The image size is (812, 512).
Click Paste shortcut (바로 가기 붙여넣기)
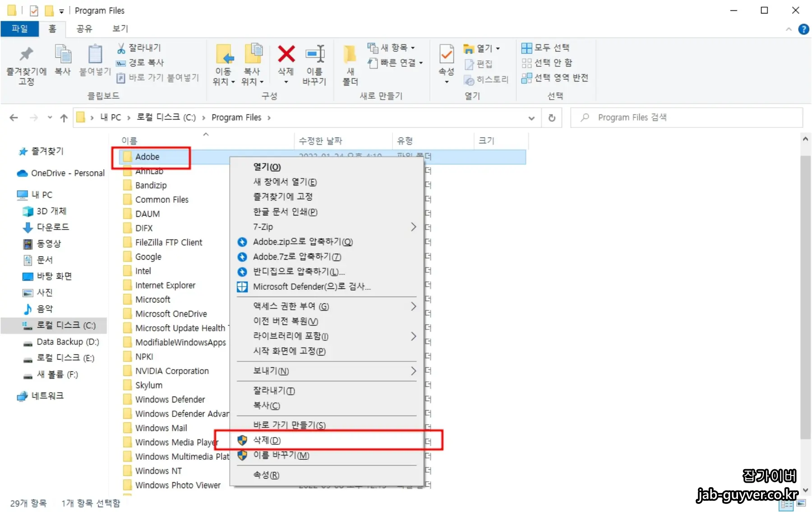pyautogui.click(x=157, y=78)
